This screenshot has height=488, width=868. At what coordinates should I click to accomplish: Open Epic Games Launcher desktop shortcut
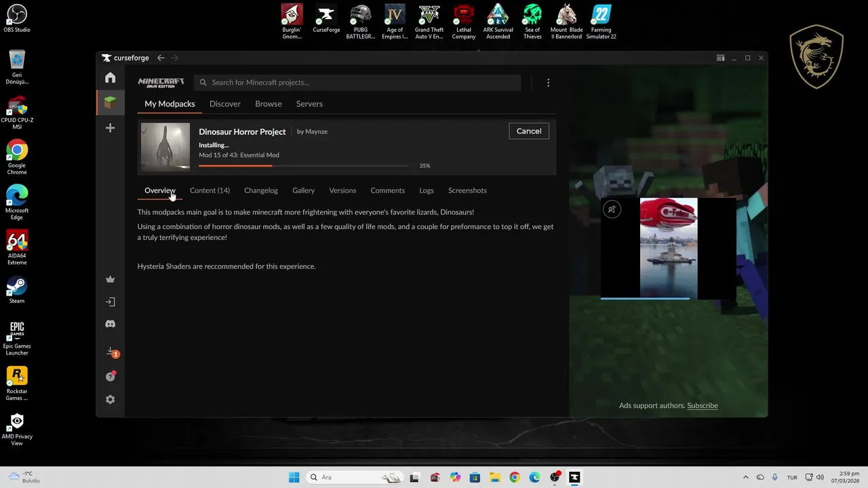pyautogui.click(x=17, y=338)
